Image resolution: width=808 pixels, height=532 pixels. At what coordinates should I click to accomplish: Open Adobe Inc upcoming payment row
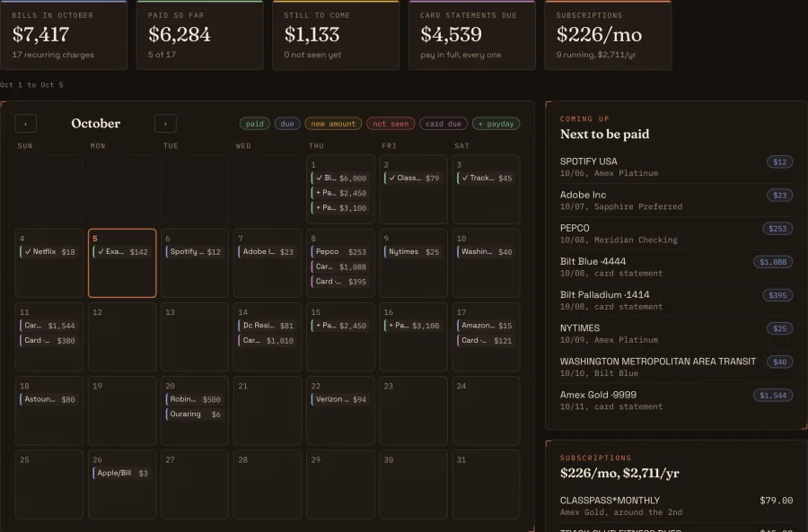click(x=676, y=200)
